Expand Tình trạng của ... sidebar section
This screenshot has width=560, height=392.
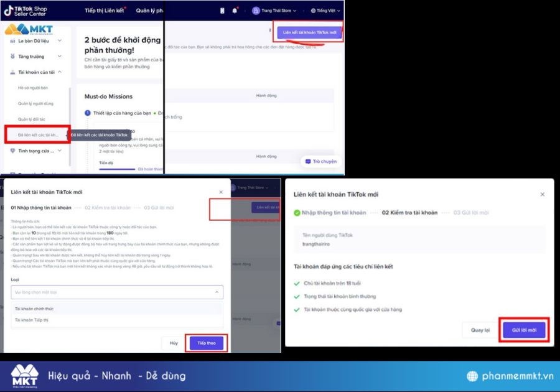click(35, 151)
